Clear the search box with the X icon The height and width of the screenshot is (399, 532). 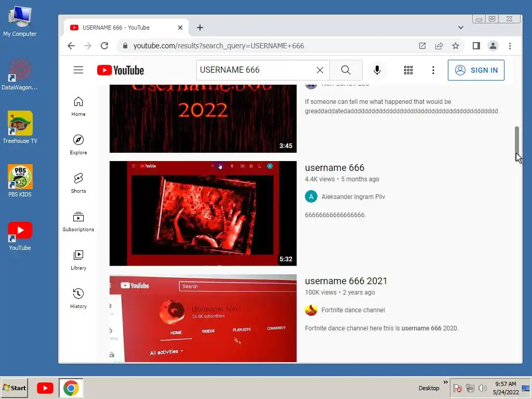(320, 70)
